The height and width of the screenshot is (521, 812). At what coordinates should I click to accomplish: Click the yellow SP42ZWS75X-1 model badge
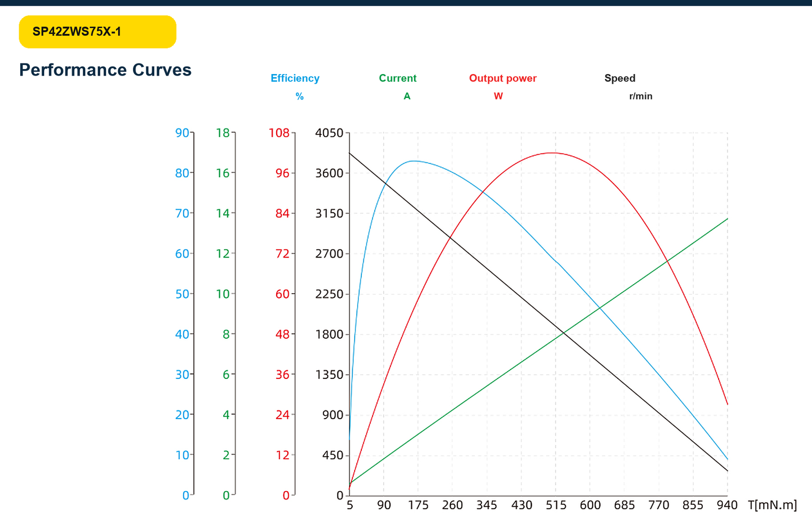[97, 32]
